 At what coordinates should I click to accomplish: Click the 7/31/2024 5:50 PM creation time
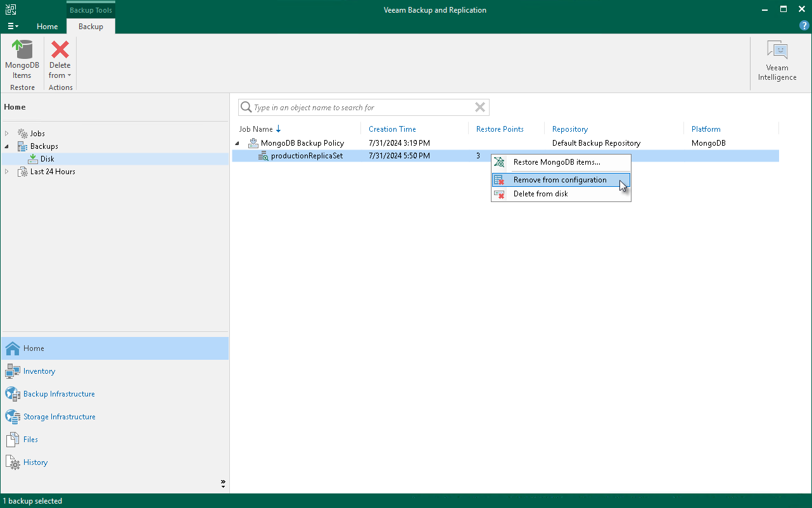[x=399, y=156]
